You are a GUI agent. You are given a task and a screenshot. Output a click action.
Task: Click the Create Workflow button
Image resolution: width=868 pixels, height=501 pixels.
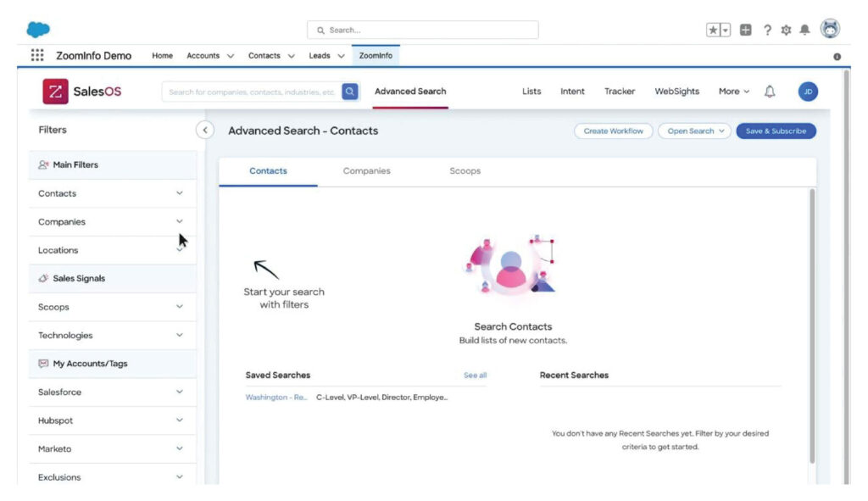(x=614, y=131)
